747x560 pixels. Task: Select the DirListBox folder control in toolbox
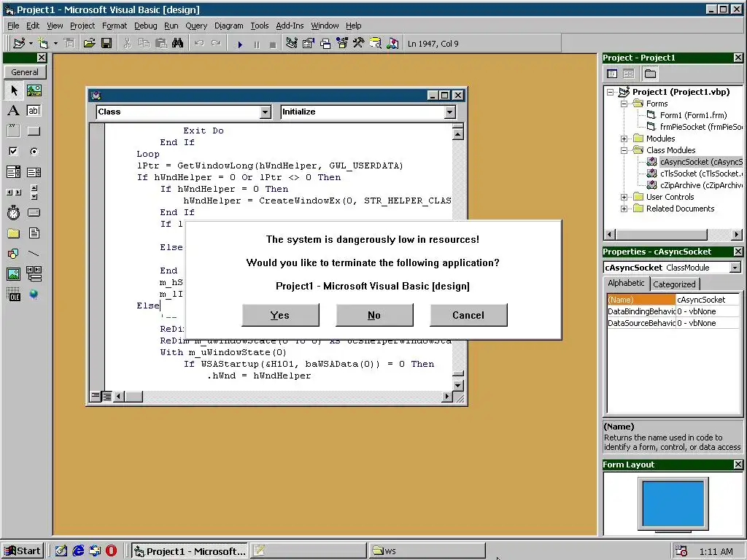(x=13, y=233)
